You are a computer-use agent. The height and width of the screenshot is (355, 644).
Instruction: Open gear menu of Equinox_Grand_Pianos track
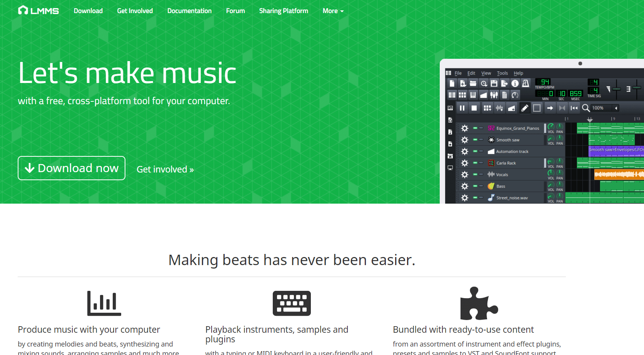(x=465, y=128)
